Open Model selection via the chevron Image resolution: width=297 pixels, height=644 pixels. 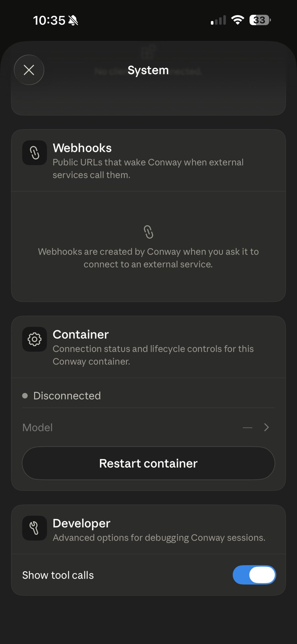[267, 427]
